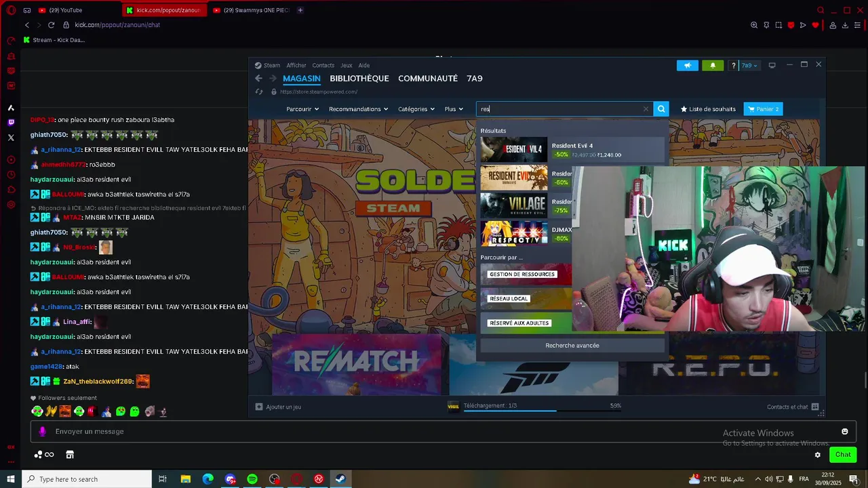Open the Steam menu
The height and width of the screenshot is (488, 868).
click(272, 65)
